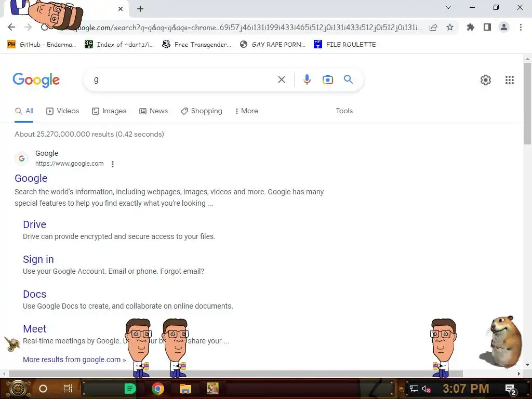Open the Extensions puzzle icon
The image size is (532, 399).
pos(471,27)
